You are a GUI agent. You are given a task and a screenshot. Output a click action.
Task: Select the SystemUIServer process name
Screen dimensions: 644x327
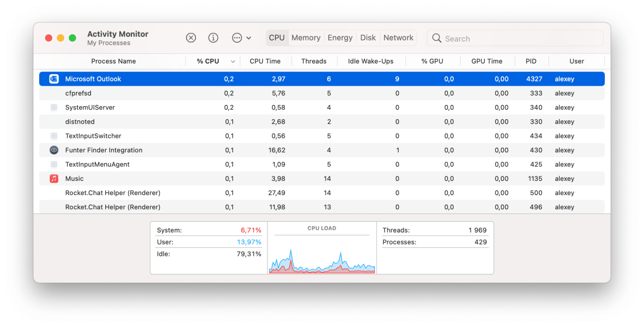point(90,107)
